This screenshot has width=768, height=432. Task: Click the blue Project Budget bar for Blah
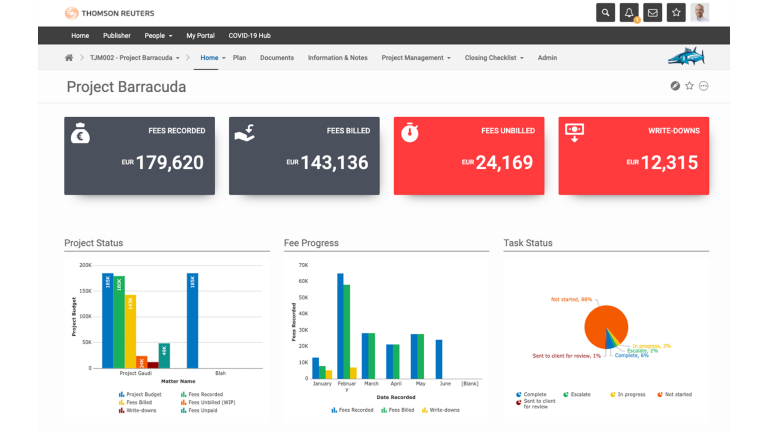pyautogui.click(x=192, y=320)
